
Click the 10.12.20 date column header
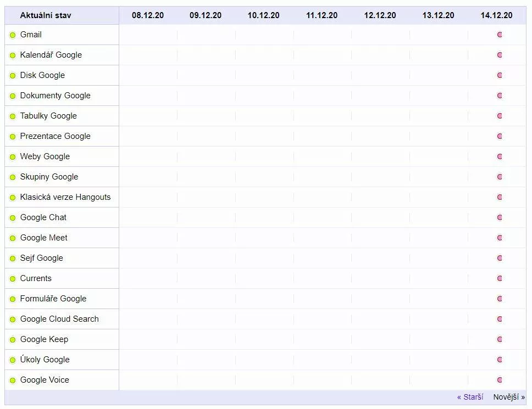tap(264, 15)
